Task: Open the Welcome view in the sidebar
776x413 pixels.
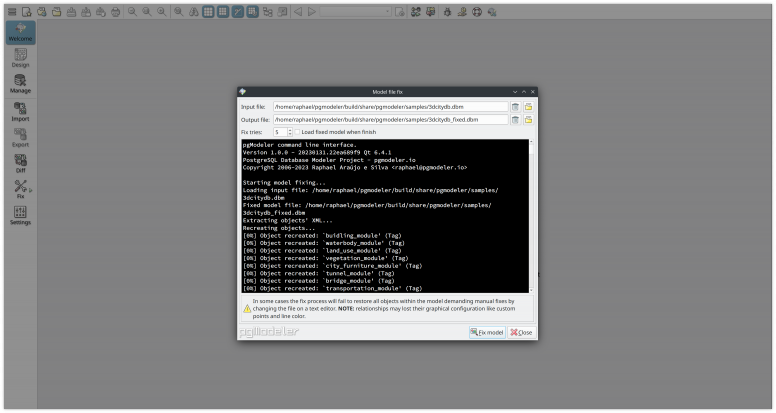Action: [x=21, y=33]
